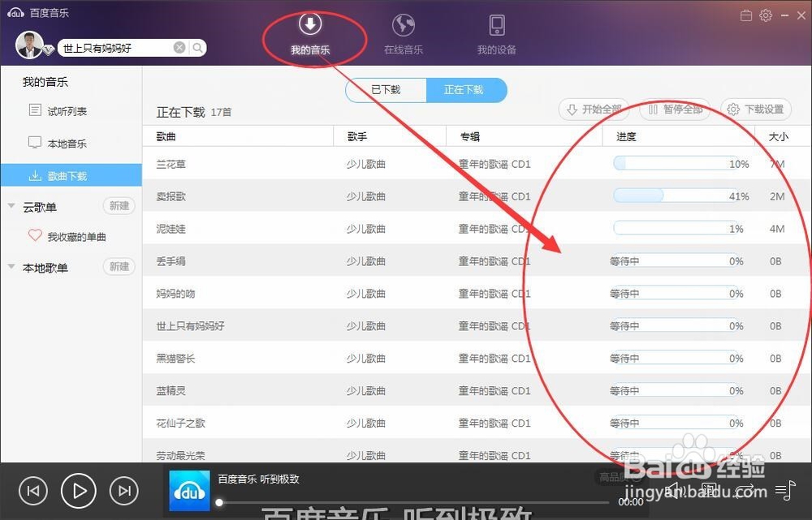
Task: Select the 卖报歌 song row
Action: point(477,196)
